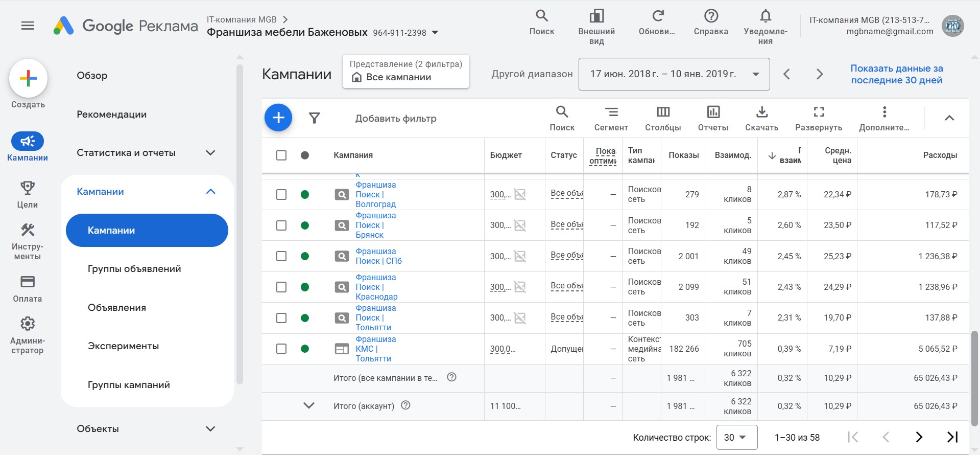Check the Франшиза Поиск СПб row
This screenshot has width=980, height=455.
[x=281, y=256]
